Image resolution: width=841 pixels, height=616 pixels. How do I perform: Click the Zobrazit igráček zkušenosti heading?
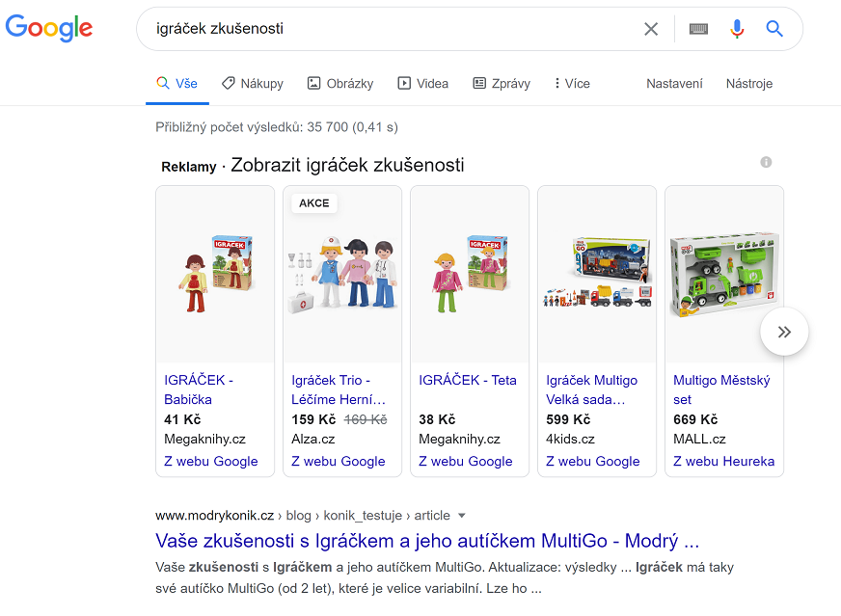347,165
